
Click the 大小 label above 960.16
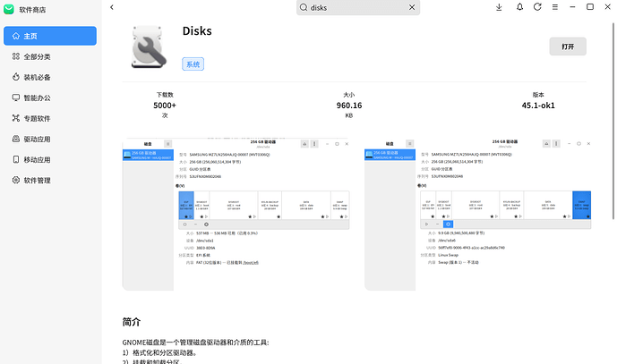pyautogui.click(x=349, y=95)
